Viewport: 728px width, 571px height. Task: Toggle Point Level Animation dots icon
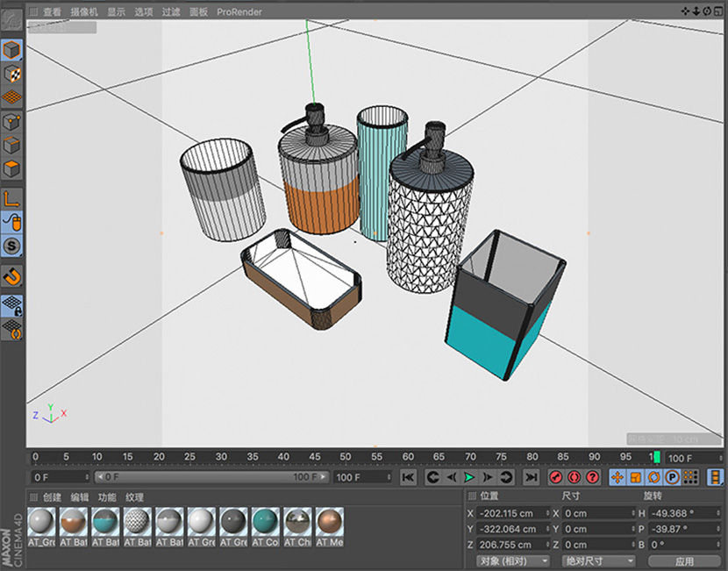point(690,477)
